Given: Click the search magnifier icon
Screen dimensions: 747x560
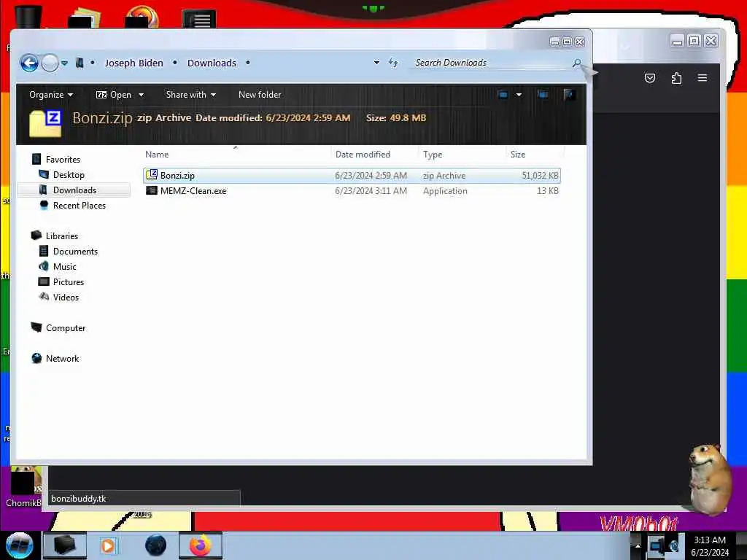Looking at the screenshot, I should [577, 63].
